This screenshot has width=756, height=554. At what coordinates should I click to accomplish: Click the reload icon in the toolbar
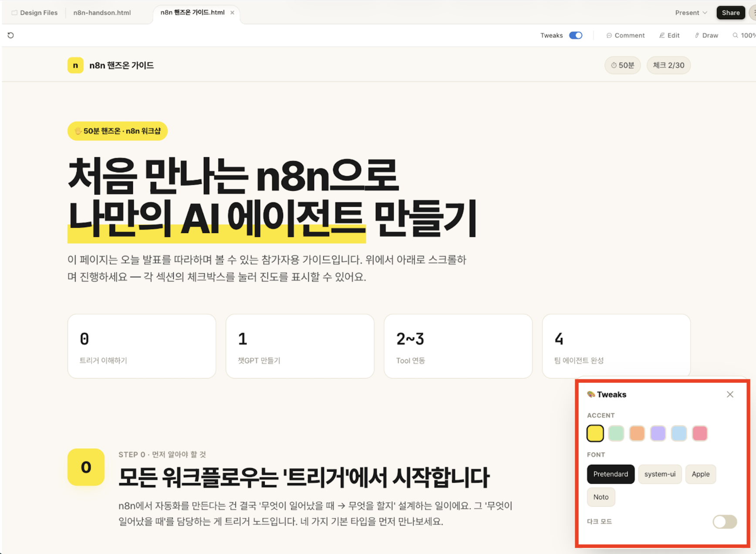[x=11, y=35]
